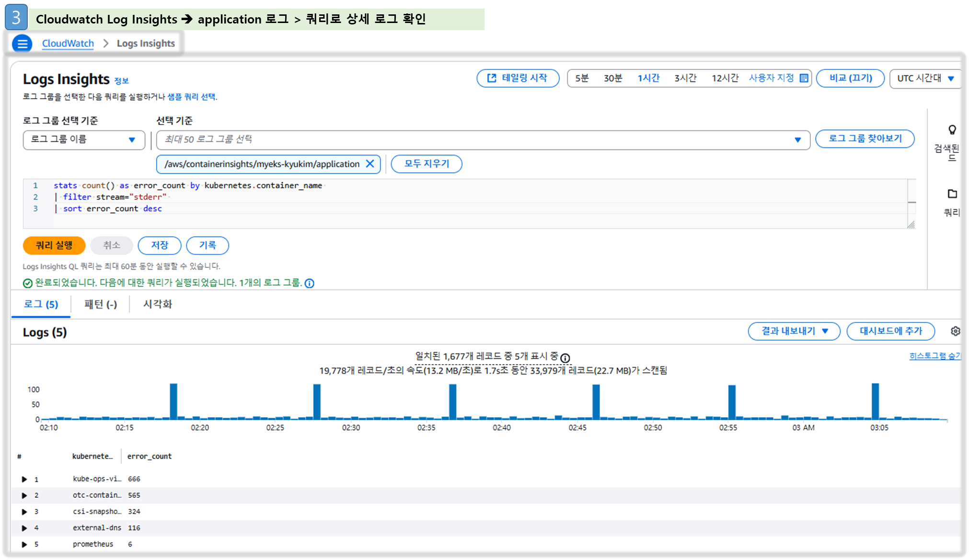Click the info icon beside completion message
The height and width of the screenshot is (560, 969).
point(310,283)
